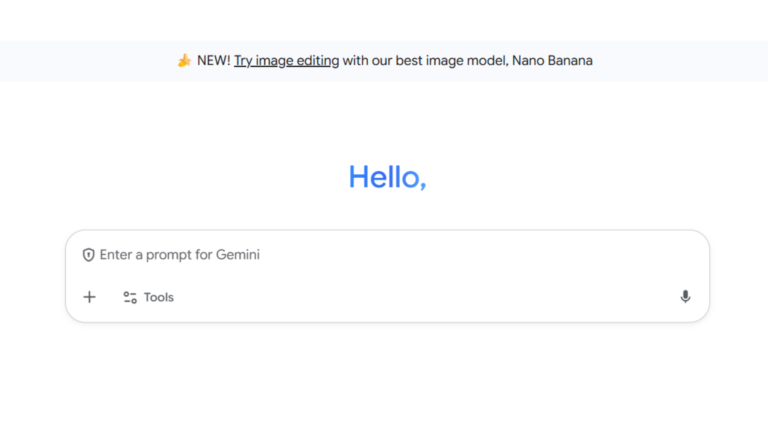The width and height of the screenshot is (768, 432).
Task: Click 'with our best image model' banner text
Action: tap(425, 61)
